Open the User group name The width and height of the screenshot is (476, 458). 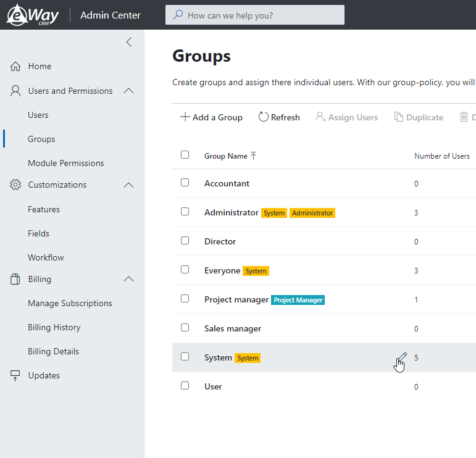point(213,386)
